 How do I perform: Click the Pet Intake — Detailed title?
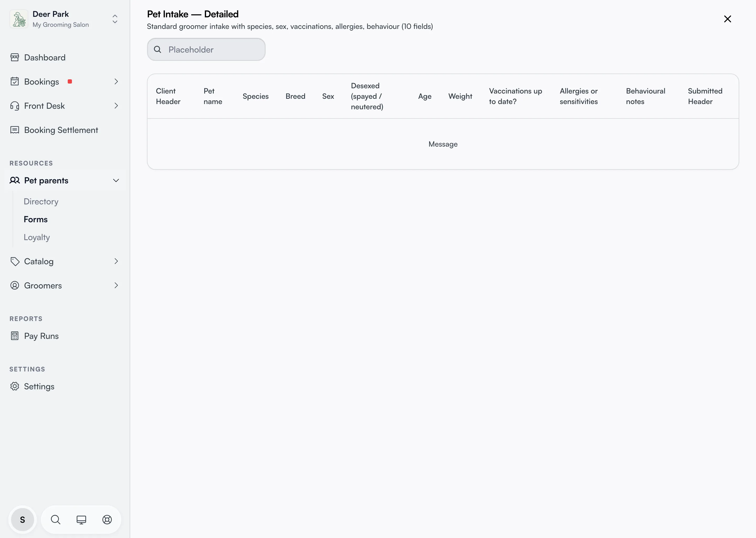[193, 14]
